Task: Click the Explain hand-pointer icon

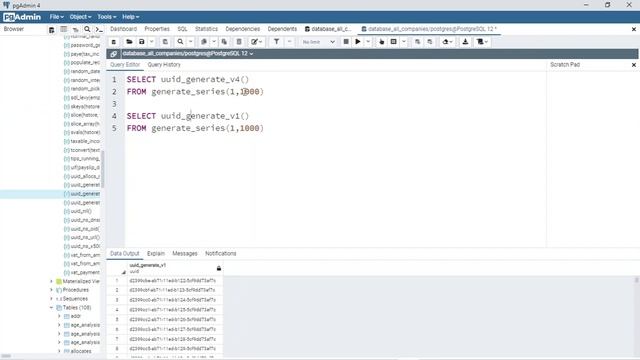Action: point(382,42)
